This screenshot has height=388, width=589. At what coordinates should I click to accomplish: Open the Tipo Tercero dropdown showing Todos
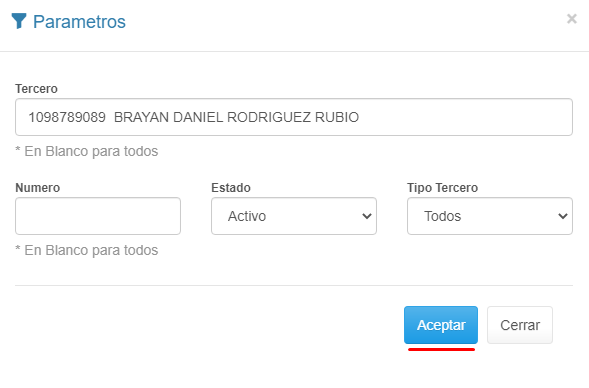pyautogui.click(x=490, y=216)
